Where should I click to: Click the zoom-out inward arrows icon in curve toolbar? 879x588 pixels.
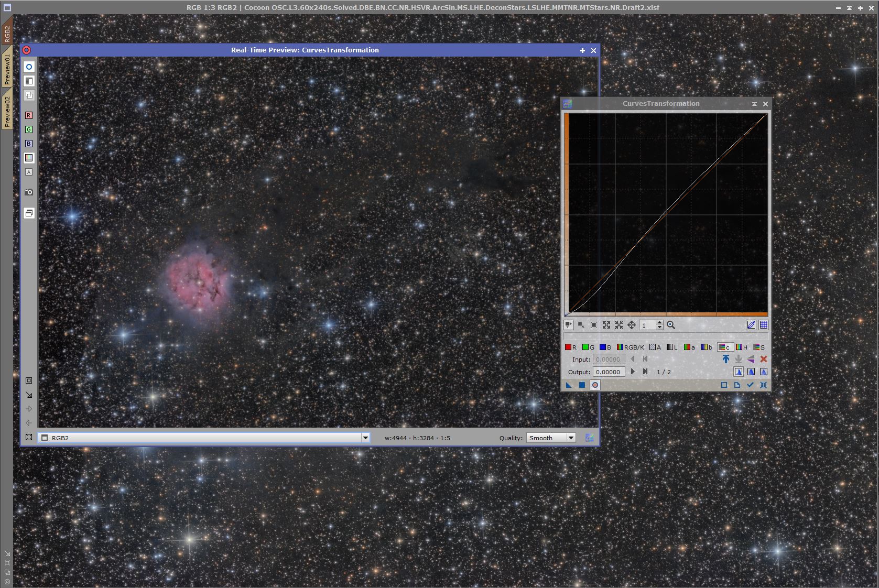tap(619, 325)
